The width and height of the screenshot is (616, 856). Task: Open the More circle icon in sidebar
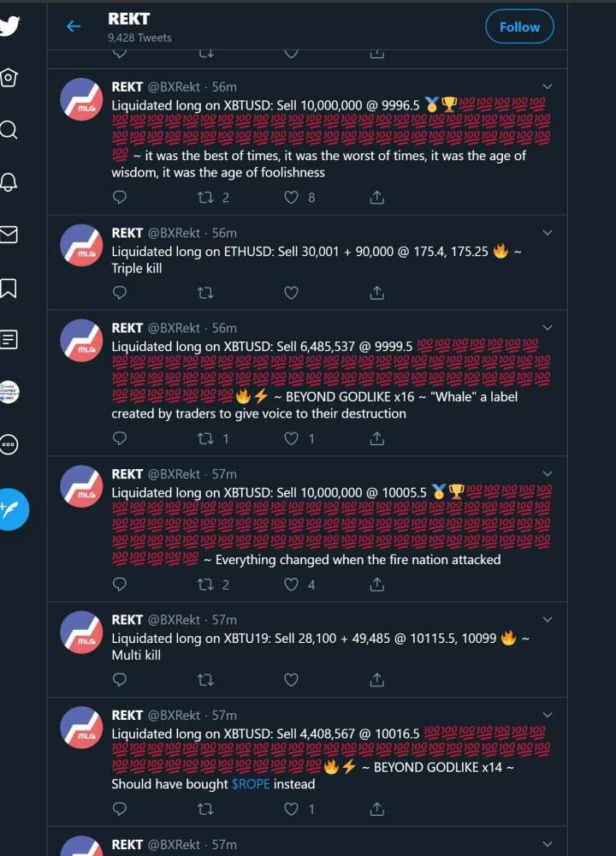point(9,444)
